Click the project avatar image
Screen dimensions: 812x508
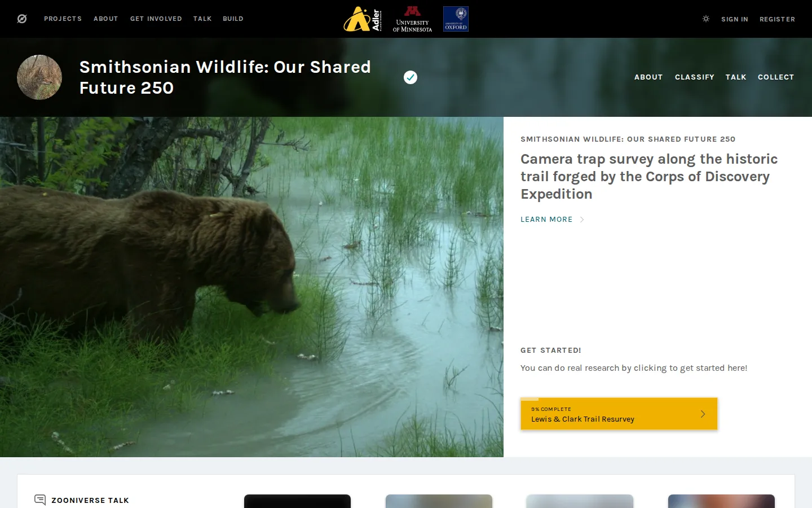point(39,77)
